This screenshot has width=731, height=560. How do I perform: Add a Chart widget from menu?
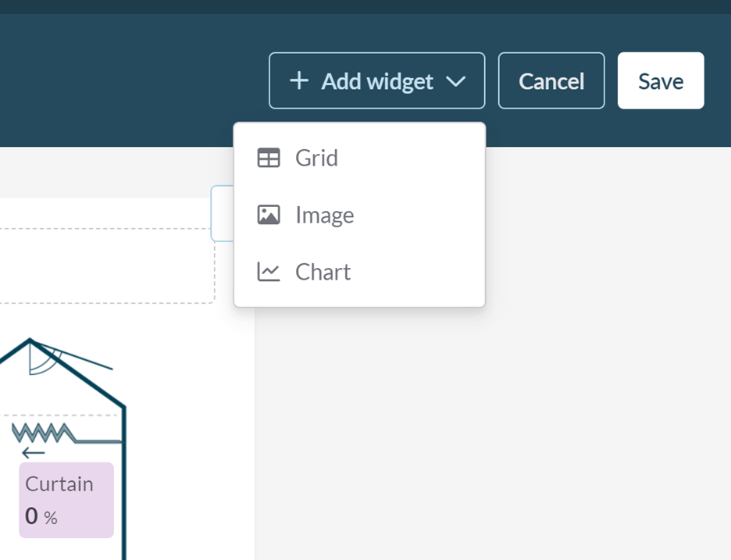coord(323,272)
